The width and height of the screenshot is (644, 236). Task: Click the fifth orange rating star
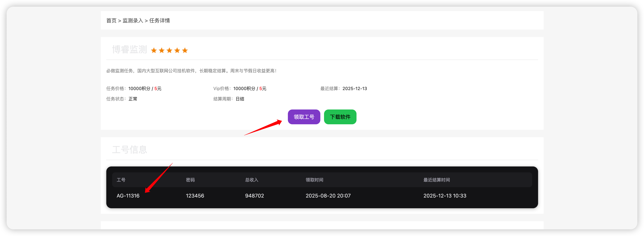pos(185,51)
